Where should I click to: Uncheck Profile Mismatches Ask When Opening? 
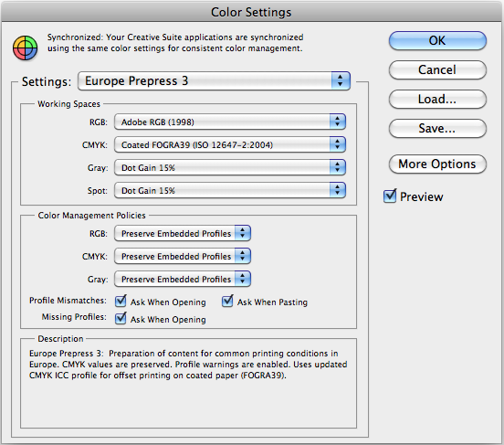(121, 302)
